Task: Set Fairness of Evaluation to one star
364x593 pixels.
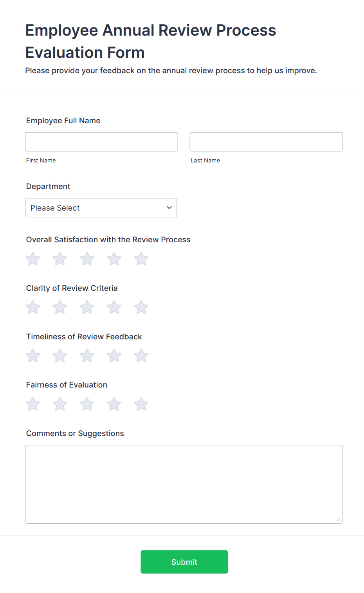Action: (x=33, y=404)
